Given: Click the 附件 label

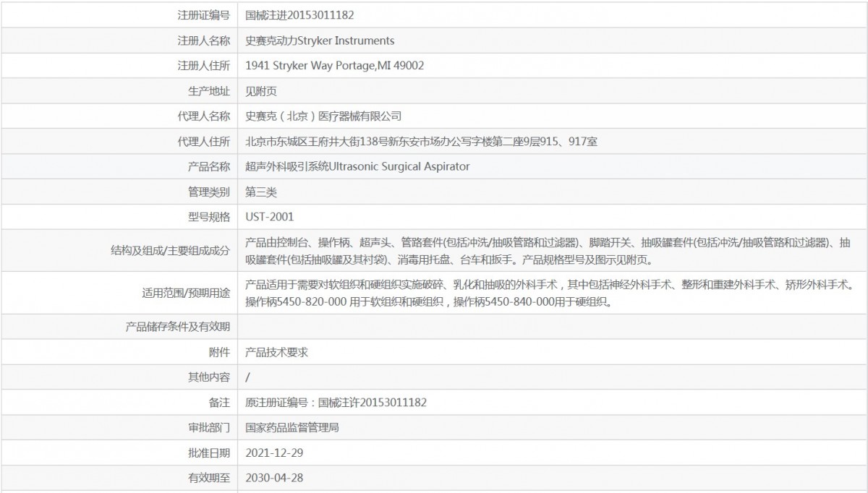Looking at the screenshot, I should [x=220, y=353].
